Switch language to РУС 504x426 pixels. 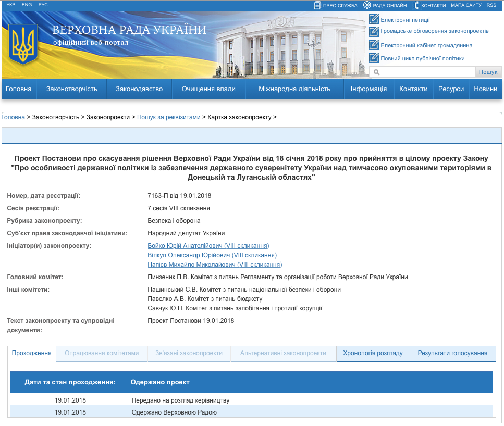coord(43,5)
